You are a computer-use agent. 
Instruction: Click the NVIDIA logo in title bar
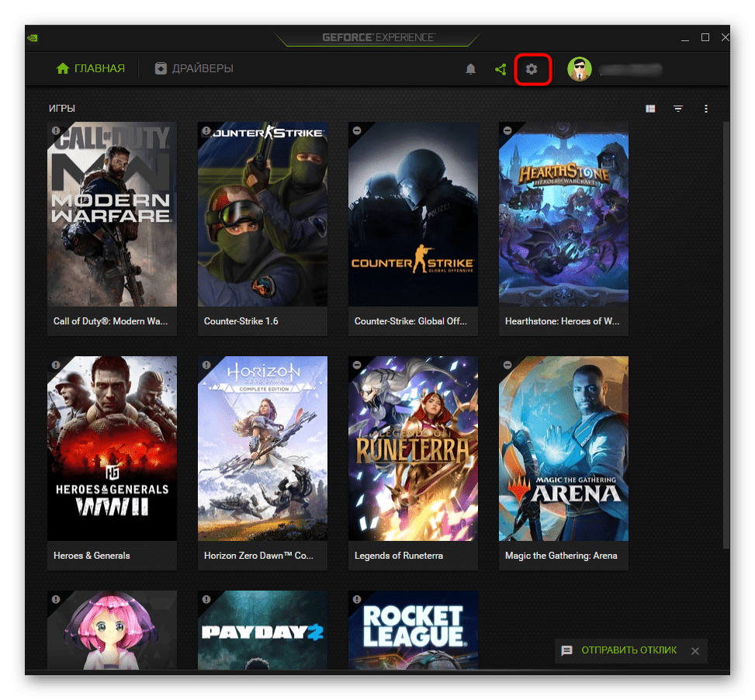33,37
